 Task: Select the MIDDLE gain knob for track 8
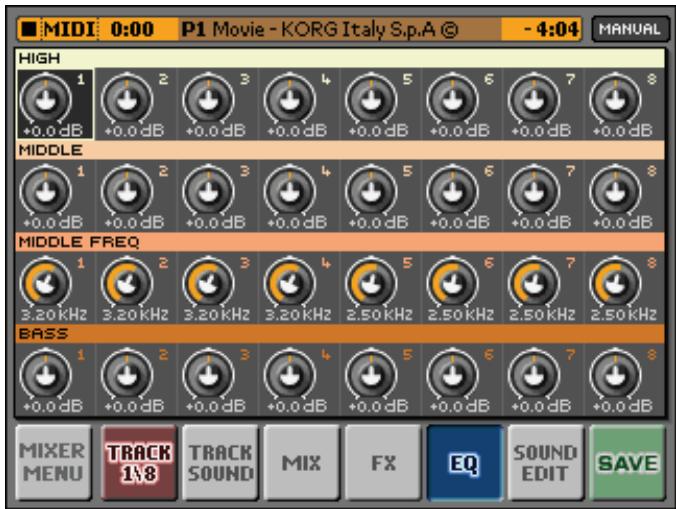pos(616,191)
